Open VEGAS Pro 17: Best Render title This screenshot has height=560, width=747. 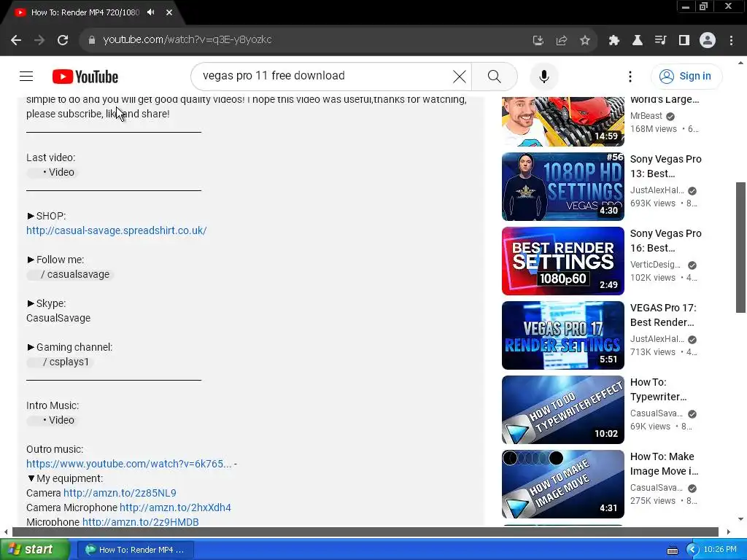662,315
